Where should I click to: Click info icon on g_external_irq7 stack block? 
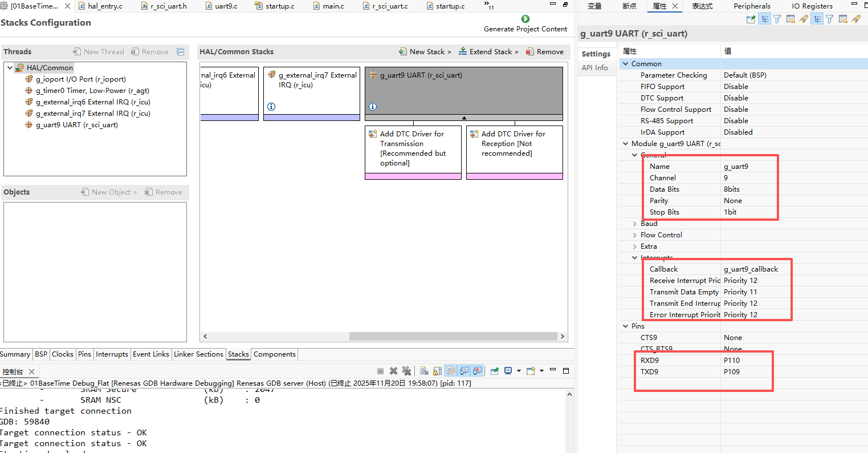[271, 107]
